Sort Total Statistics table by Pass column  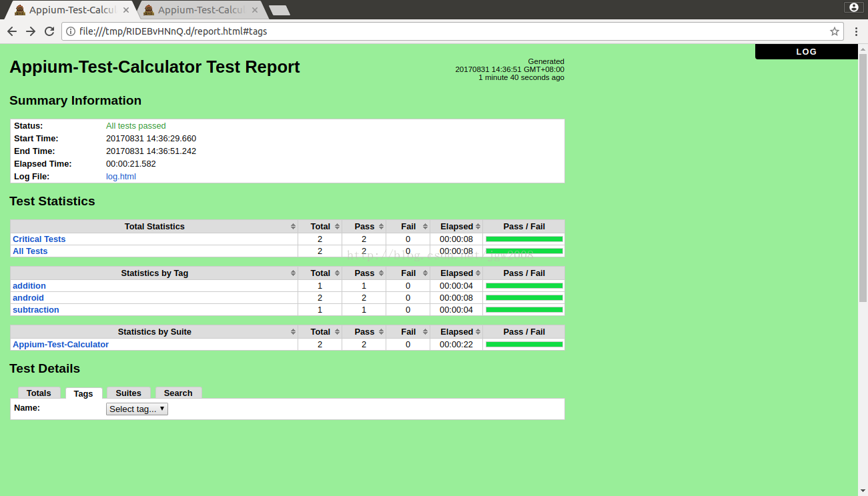[364, 227]
